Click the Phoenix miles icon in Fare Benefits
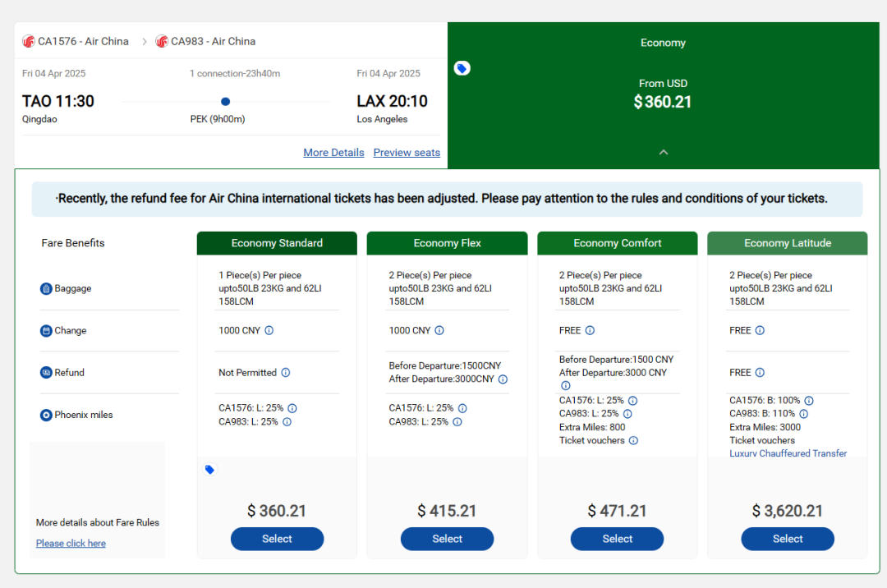Image resolution: width=887 pixels, height=588 pixels. coord(46,415)
